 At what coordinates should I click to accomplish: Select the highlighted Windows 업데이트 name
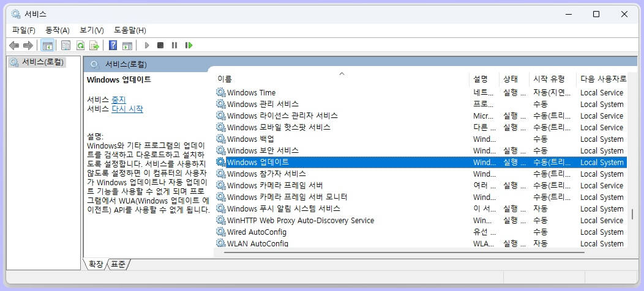[x=258, y=162]
